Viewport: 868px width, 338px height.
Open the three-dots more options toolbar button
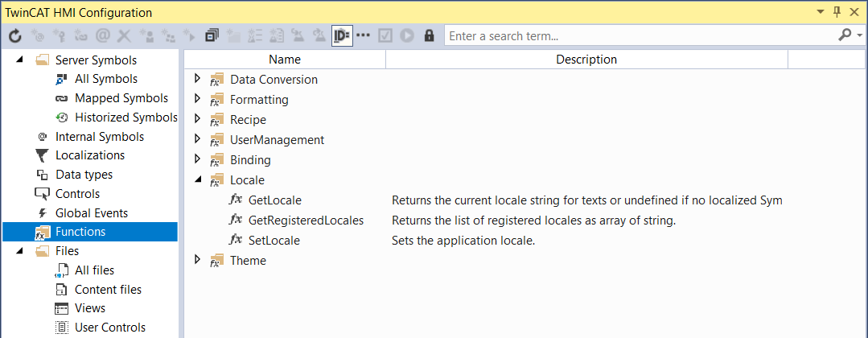(363, 35)
